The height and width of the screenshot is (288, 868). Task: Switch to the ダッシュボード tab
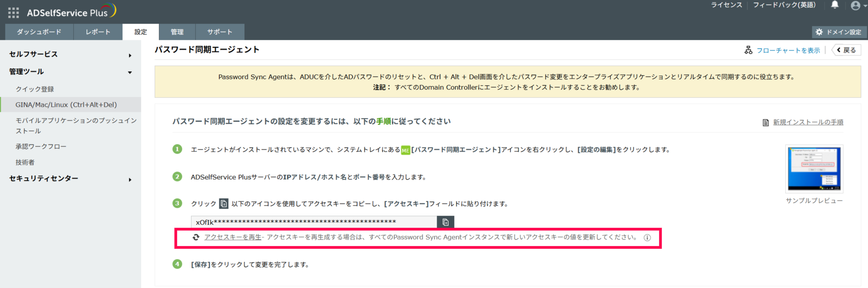(39, 32)
